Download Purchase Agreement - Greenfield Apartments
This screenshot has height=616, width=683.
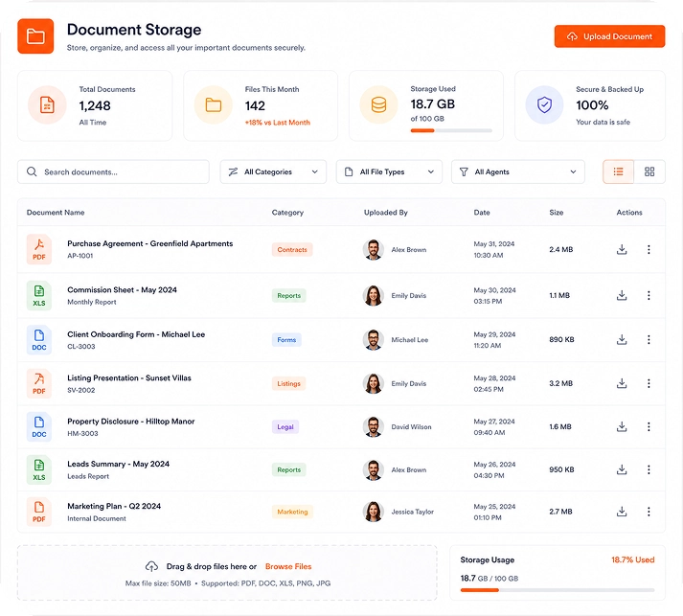click(x=622, y=249)
